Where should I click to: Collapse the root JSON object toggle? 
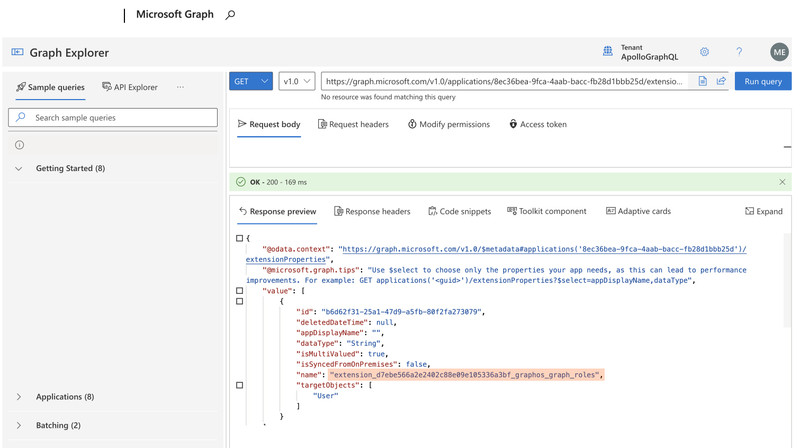(239, 238)
